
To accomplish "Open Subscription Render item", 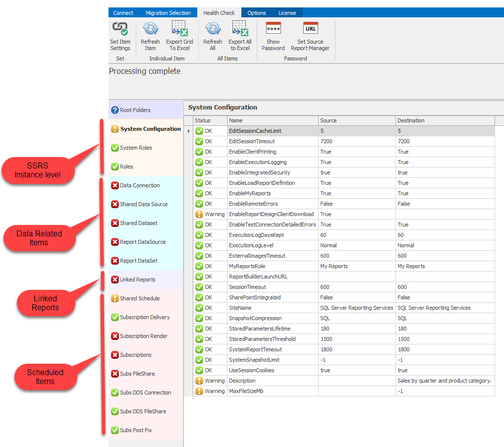I will pyautogui.click(x=146, y=336).
